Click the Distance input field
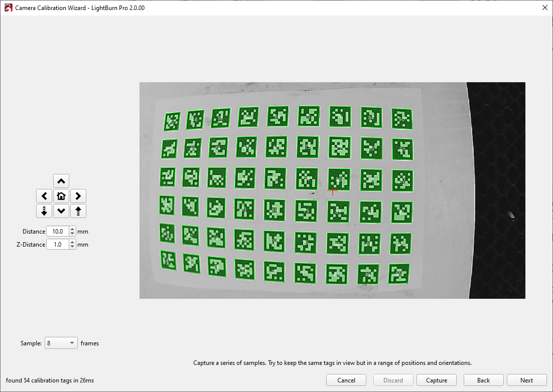The width and height of the screenshot is (553, 392). (x=57, y=232)
